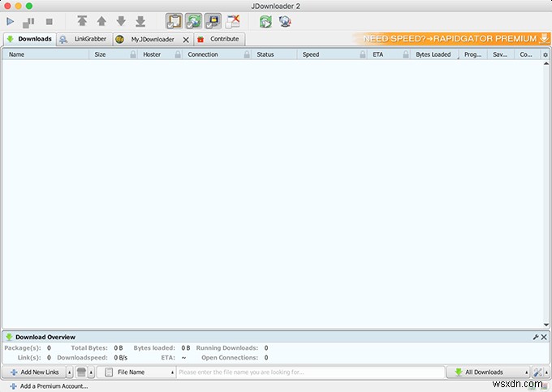Expand the clear list dropdown arrow
This screenshot has height=392, width=552.
pyautogui.click(x=91, y=373)
